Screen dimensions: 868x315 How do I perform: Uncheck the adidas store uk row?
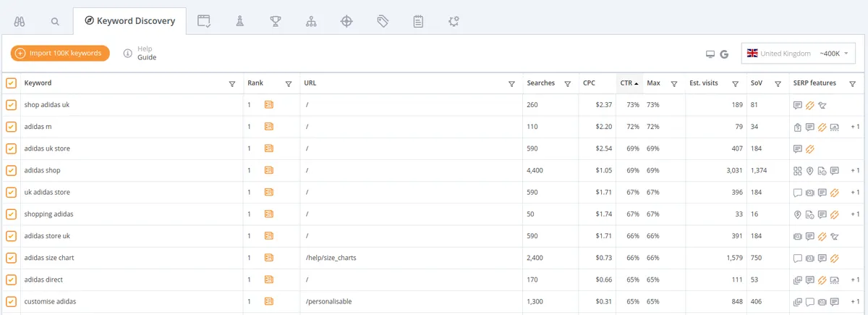11,235
